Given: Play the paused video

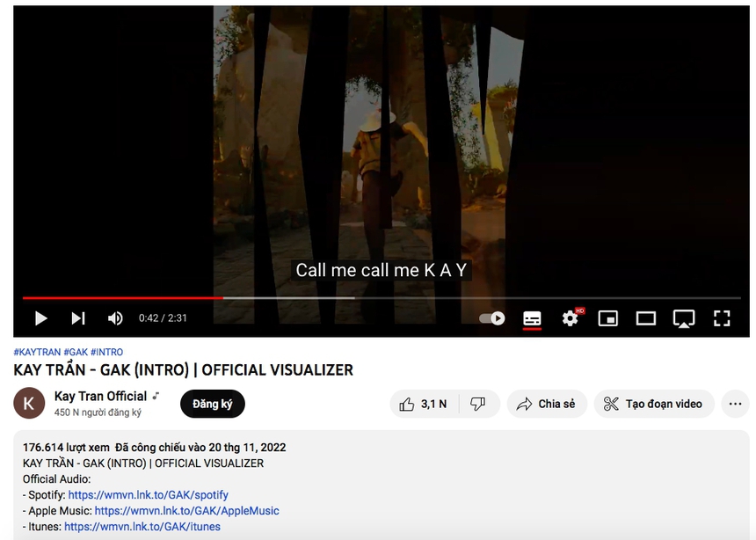Looking at the screenshot, I should point(41,318).
